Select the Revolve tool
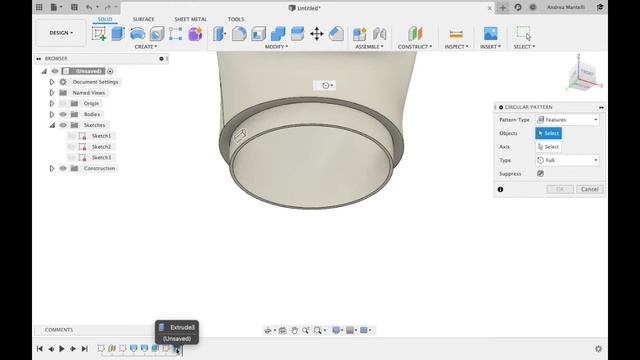The image size is (640, 360). tap(138, 33)
